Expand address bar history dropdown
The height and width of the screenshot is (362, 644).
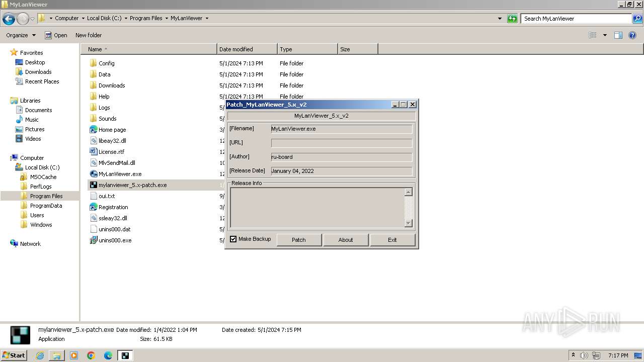click(x=500, y=19)
